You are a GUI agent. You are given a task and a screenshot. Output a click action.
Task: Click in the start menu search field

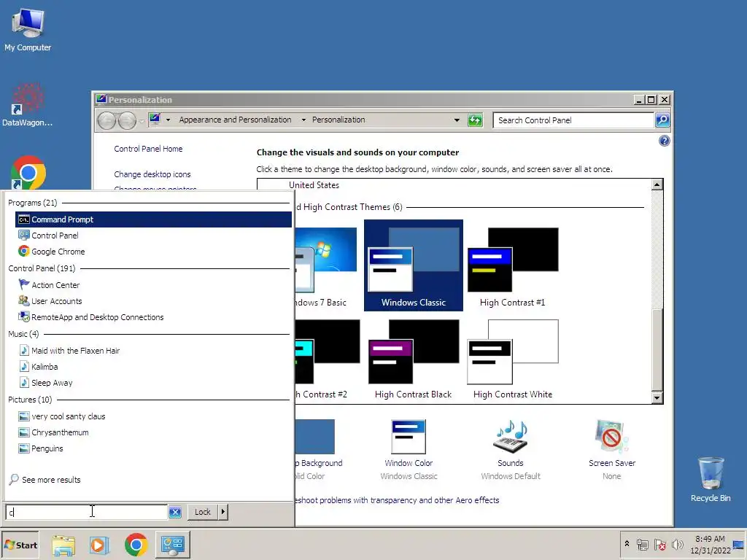(86, 513)
